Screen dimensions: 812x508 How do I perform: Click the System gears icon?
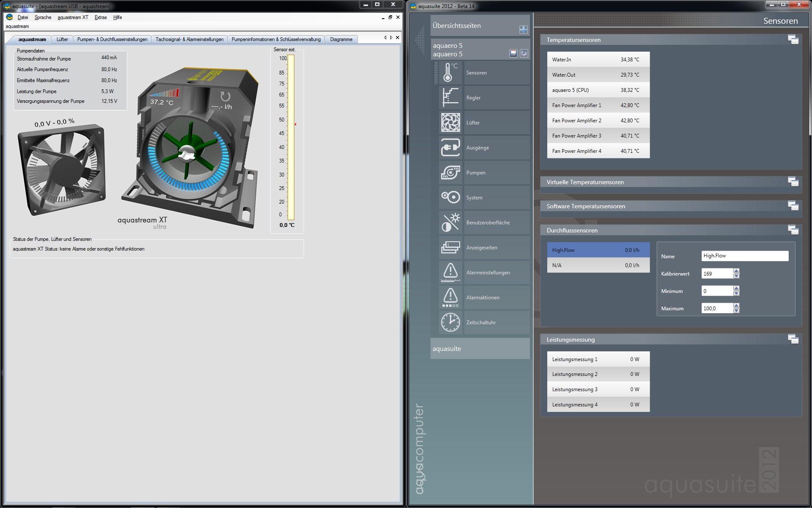(450, 197)
